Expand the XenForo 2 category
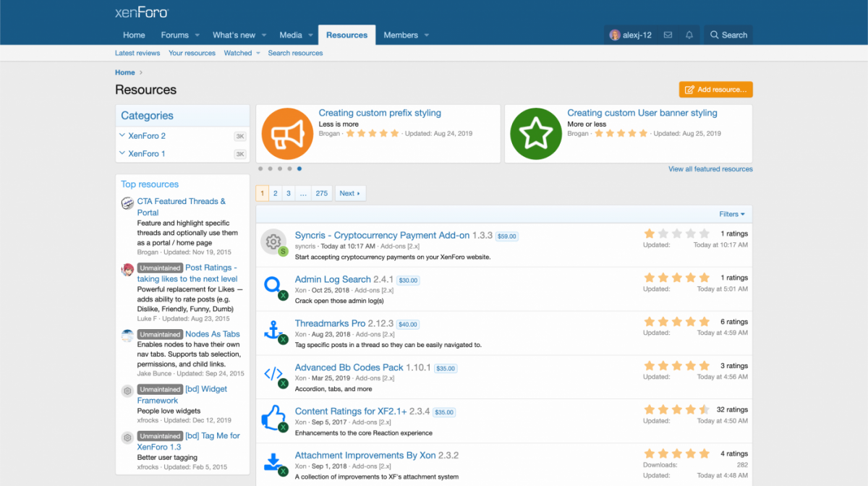 pyautogui.click(x=122, y=135)
